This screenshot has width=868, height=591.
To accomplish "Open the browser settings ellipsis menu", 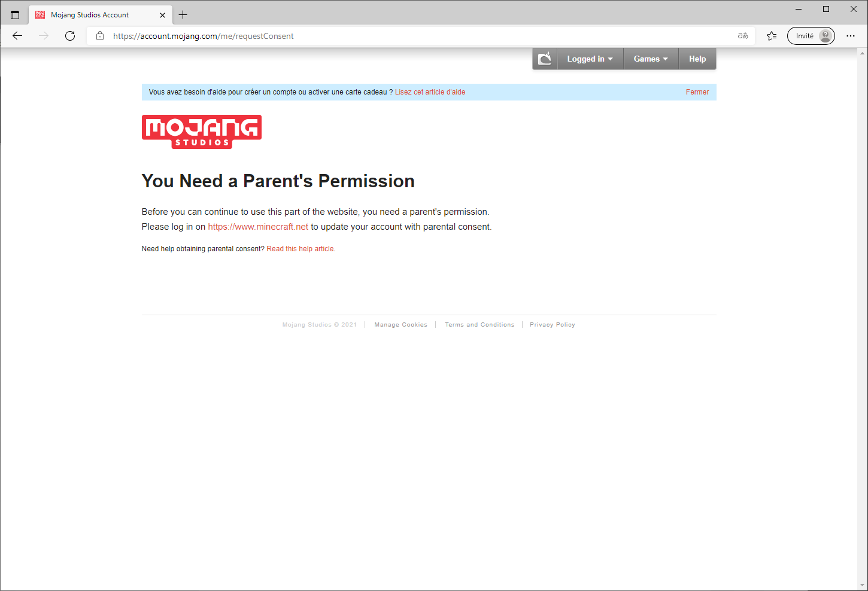I will (851, 36).
